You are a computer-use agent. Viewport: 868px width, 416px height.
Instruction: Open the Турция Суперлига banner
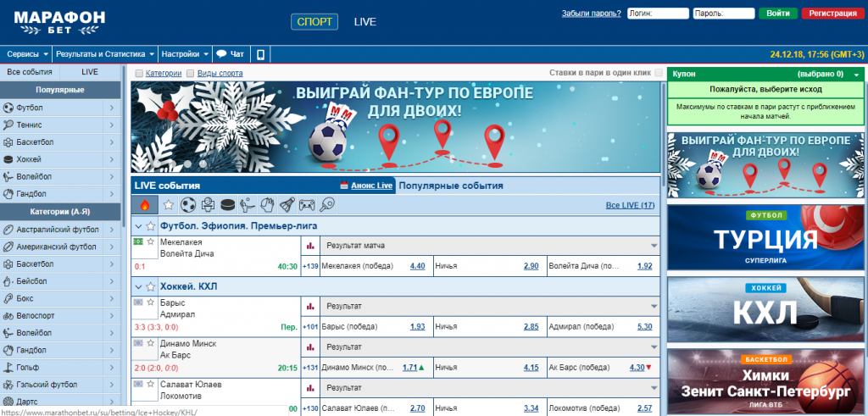765,237
